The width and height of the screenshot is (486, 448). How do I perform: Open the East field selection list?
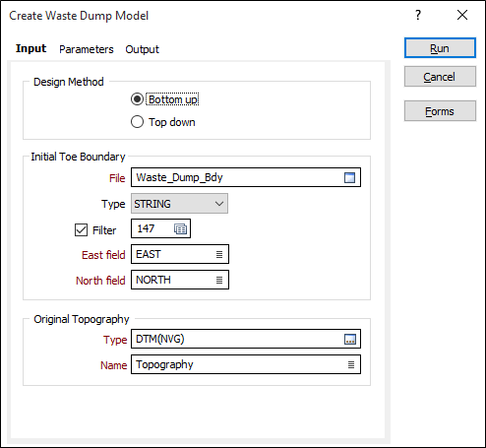[180, 254]
